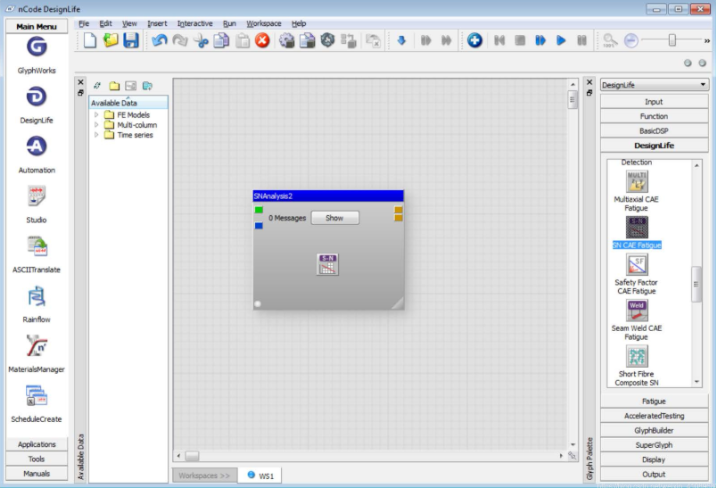
Task: Click the Manuals button in Main Menu
Action: [x=37, y=473]
